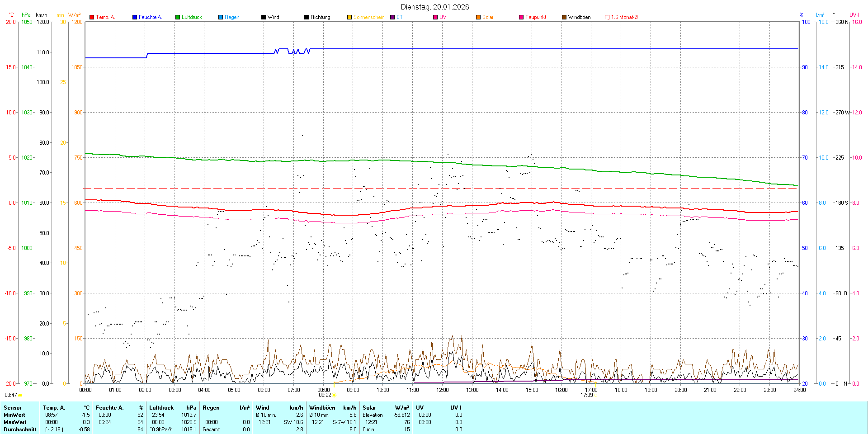The width and height of the screenshot is (868, 434).
Task: Click the Windböen column header in the table
Action: [x=322, y=408]
